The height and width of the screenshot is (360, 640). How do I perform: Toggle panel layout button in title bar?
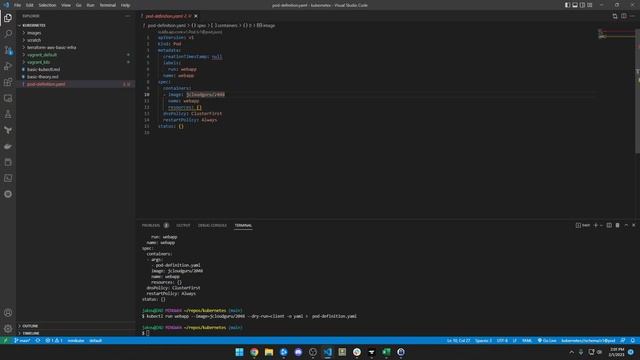pyautogui.click(x=575, y=5)
